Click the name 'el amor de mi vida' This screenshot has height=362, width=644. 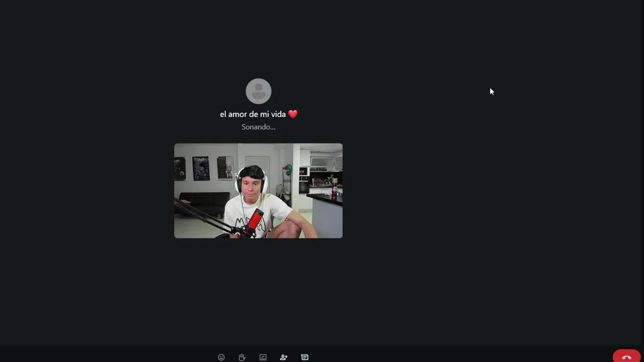(253, 114)
